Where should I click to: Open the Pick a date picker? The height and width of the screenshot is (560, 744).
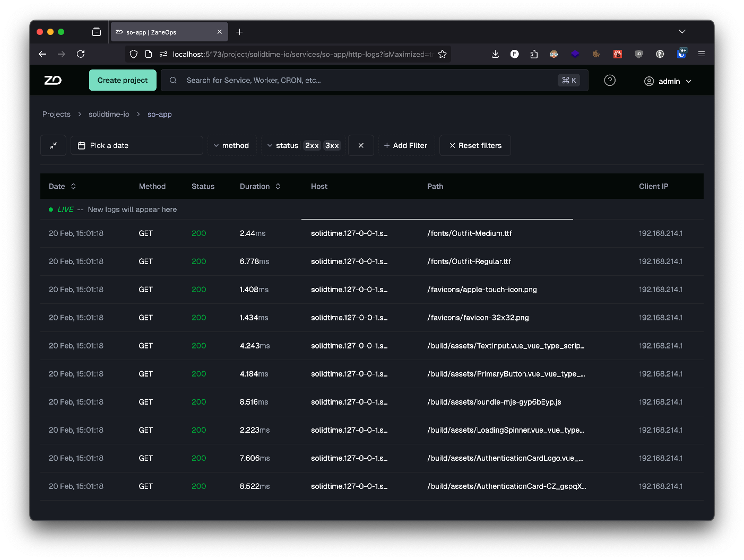[x=137, y=145]
